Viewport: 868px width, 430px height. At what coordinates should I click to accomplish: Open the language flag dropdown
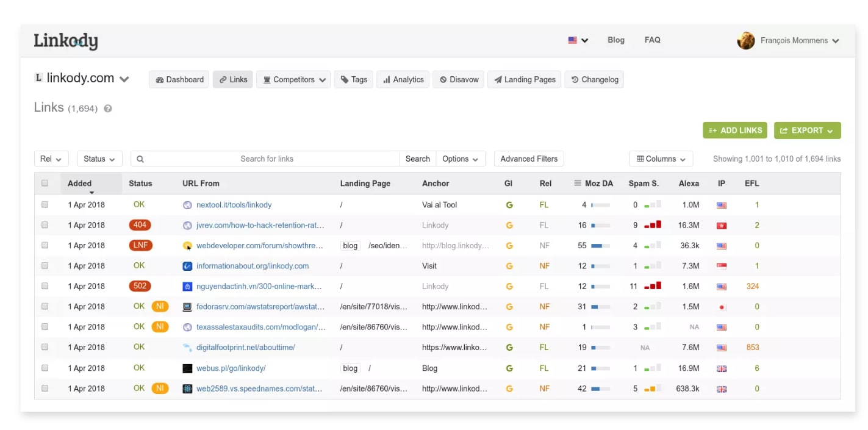click(x=578, y=40)
